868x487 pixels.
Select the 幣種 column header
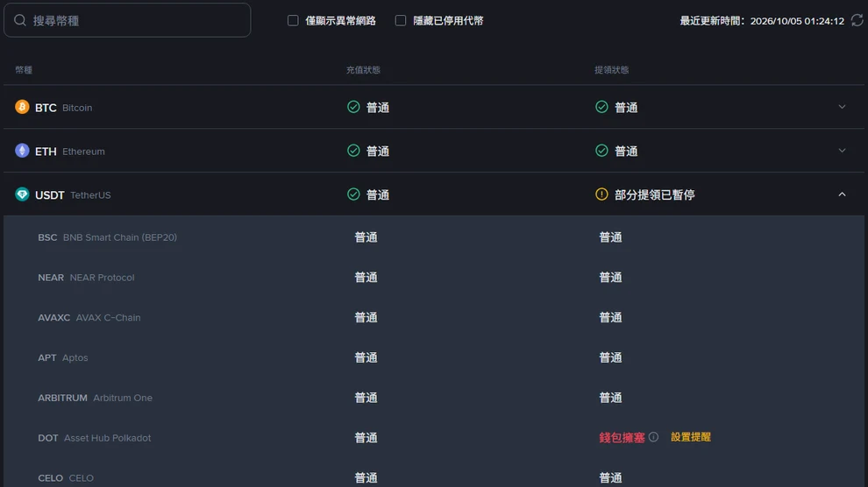point(24,70)
